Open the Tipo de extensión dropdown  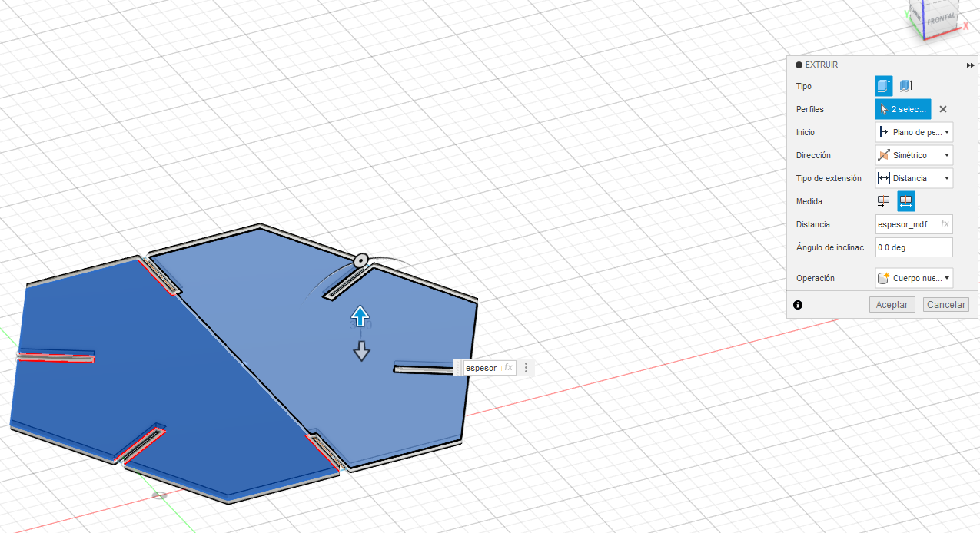tap(914, 178)
